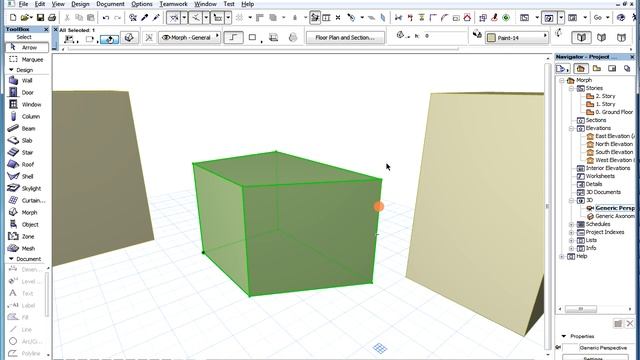Collapse the Document section in Toolbox

point(11,259)
